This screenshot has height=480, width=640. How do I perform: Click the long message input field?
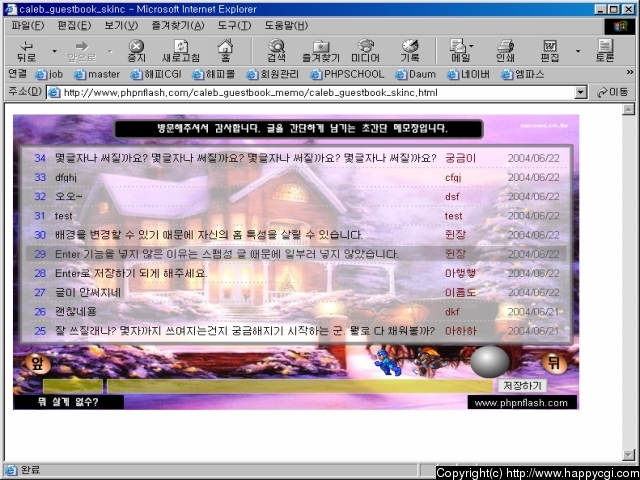[300, 386]
